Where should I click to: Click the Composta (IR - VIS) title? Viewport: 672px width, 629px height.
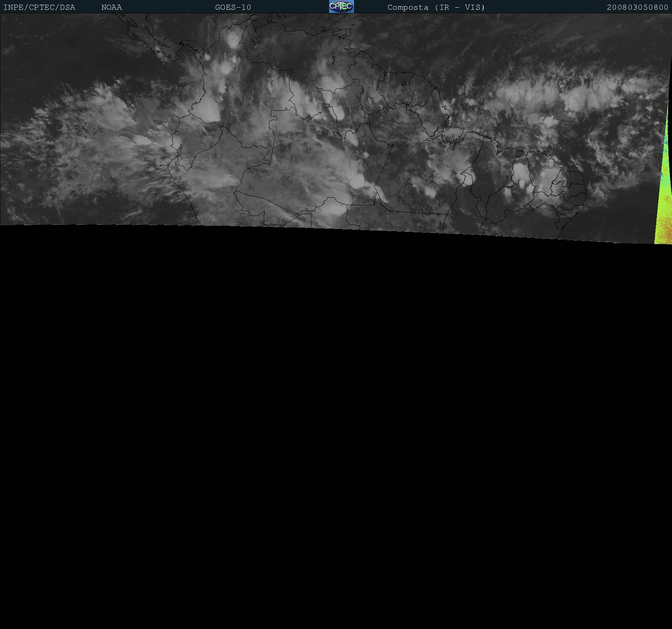click(x=436, y=8)
